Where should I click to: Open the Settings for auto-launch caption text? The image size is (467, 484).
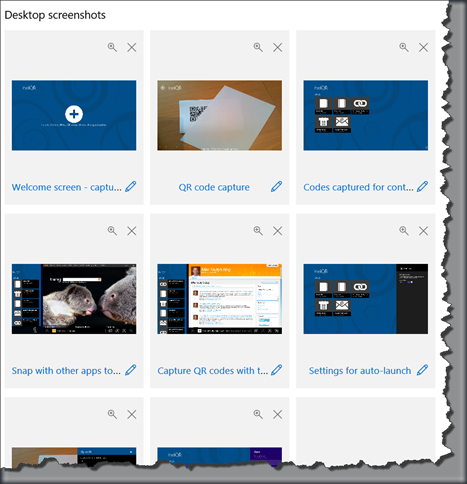(x=360, y=371)
